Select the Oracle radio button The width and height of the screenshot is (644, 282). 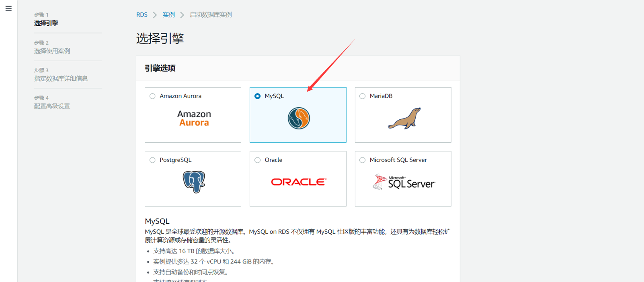coord(258,160)
